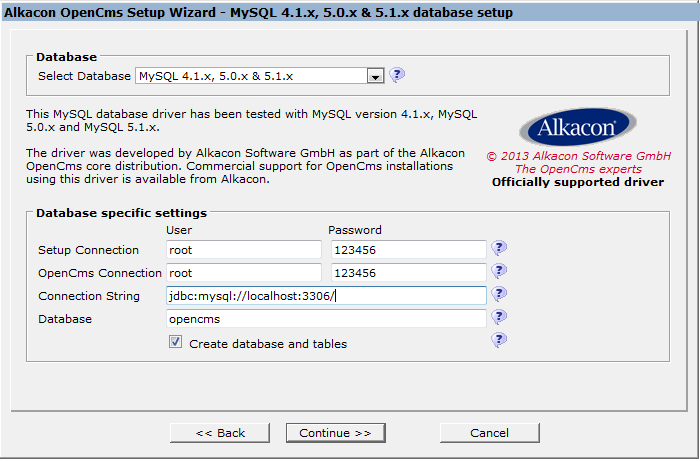Open help icon beside Database name field
The width and height of the screenshot is (700, 461).
(x=499, y=317)
